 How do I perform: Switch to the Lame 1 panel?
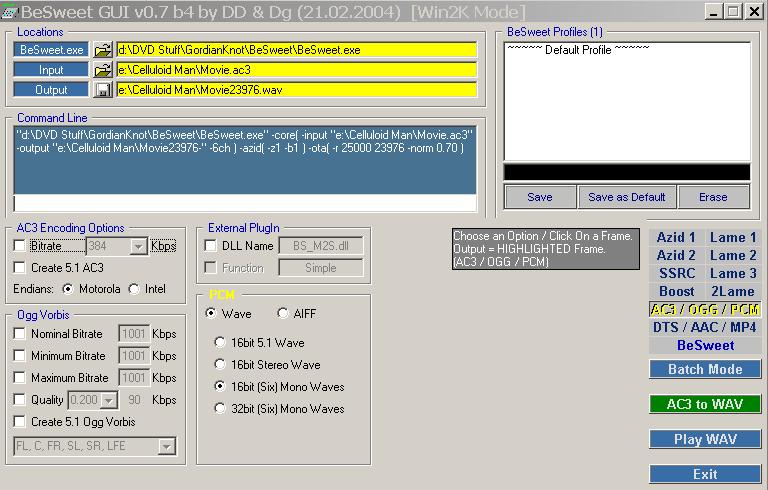pos(733,237)
